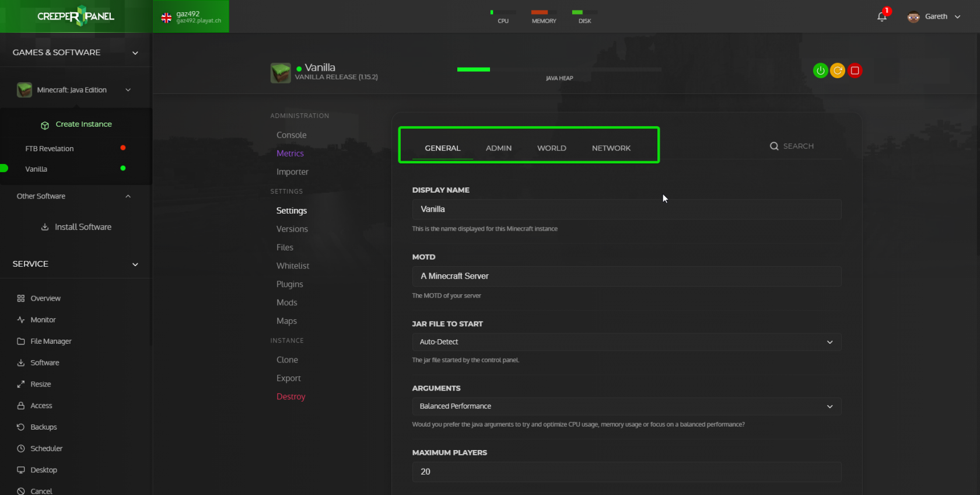
Task: Open the Arguments Balanced Performance dropdown
Action: pos(626,406)
